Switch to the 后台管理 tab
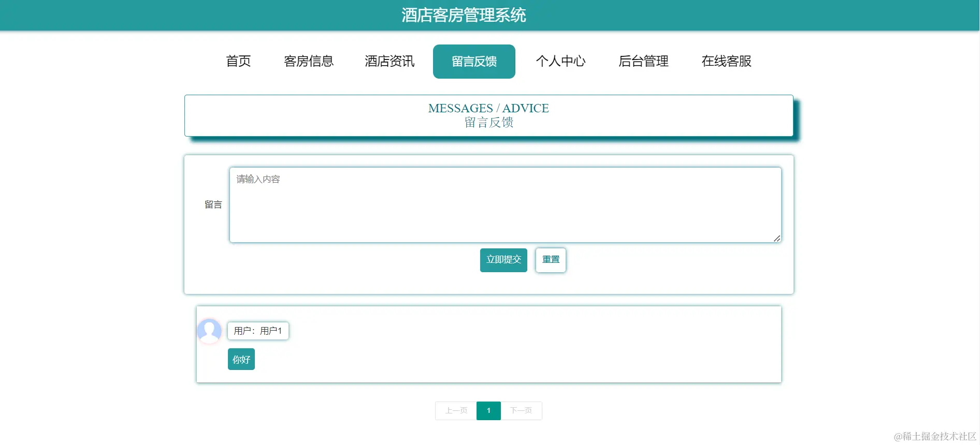 (643, 61)
